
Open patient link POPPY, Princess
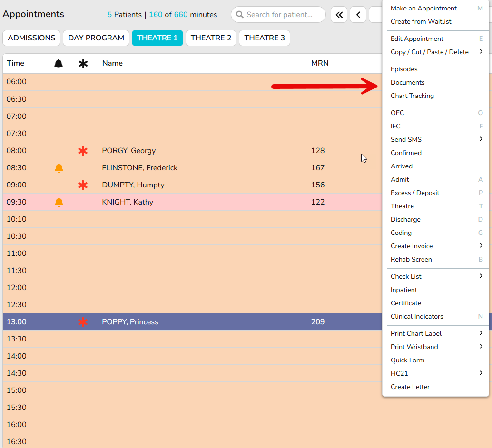tap(130, 322)
